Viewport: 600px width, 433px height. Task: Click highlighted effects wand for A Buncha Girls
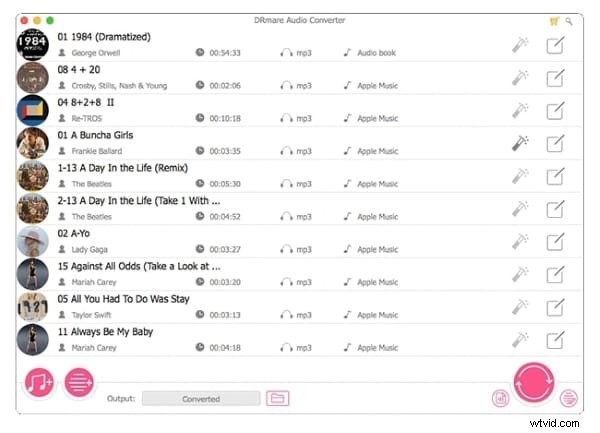point(520,143)
